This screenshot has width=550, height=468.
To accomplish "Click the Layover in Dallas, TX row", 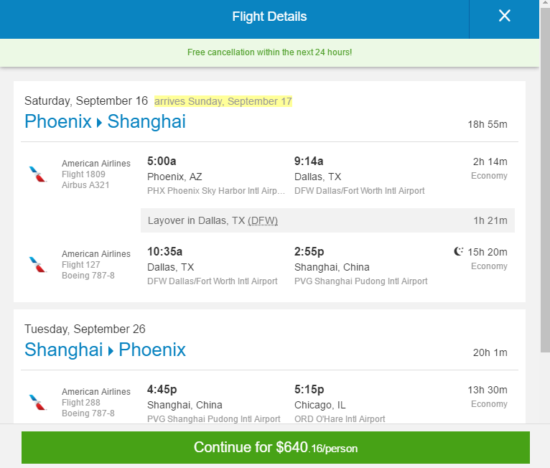I will 328,220.
